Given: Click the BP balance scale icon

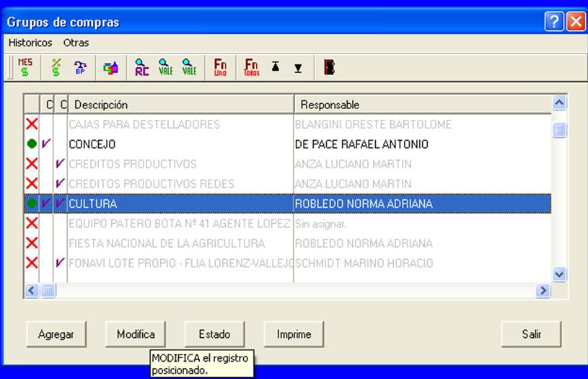Looking at the screenshot, I should [x=80, y=68].
